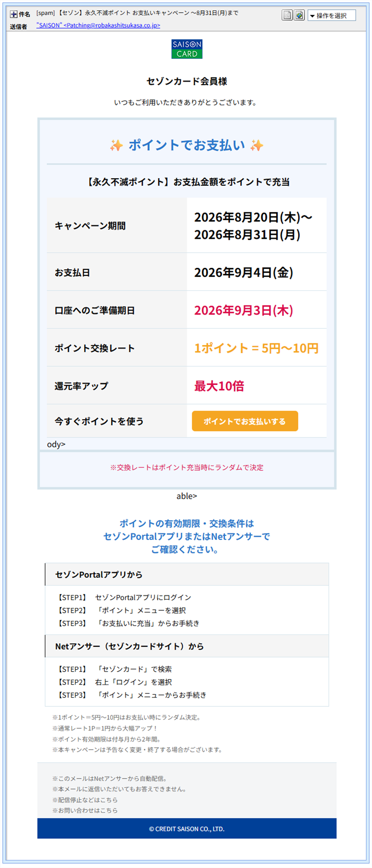Open the SAISON sender address link
The height and width of the screenshot is (868, 372).
click(x=98, y=26)
